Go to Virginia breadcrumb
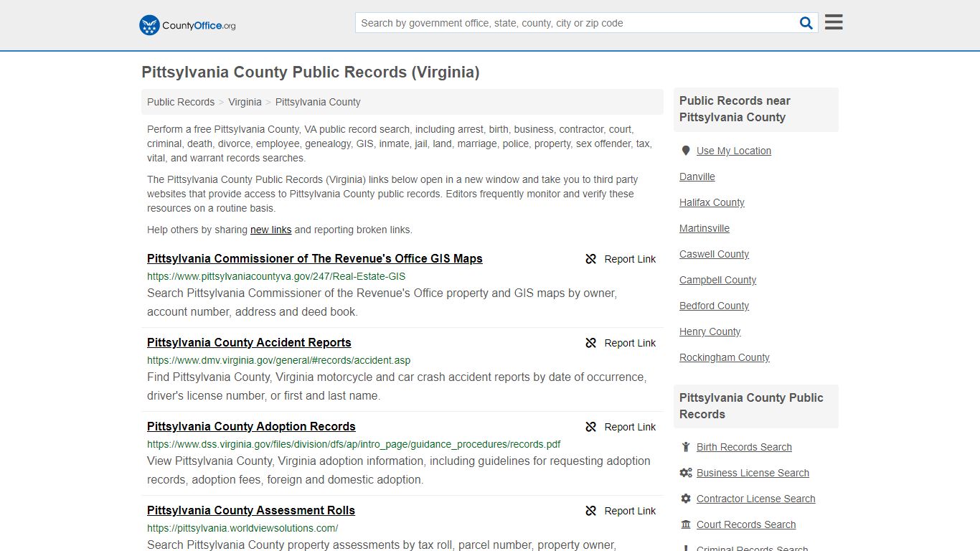This screenshot has width=980, height=551. pyautogui.click(x=245, y=102)
